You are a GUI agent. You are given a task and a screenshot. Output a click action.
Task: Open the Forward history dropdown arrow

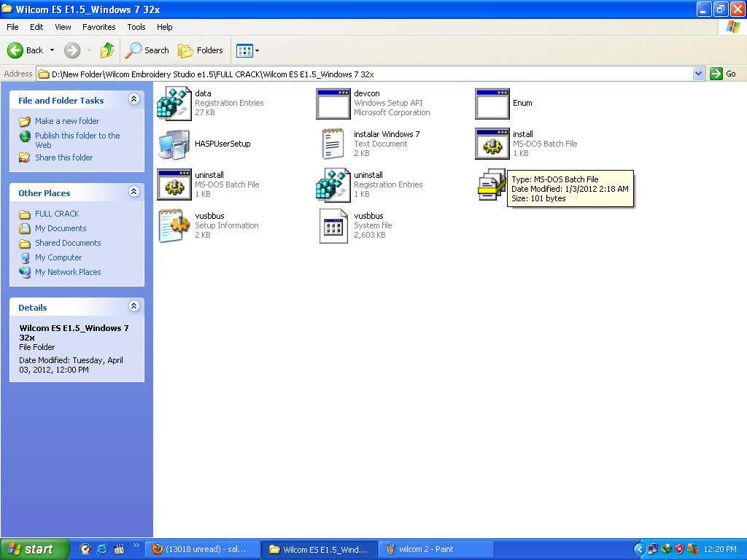point(89,50)
